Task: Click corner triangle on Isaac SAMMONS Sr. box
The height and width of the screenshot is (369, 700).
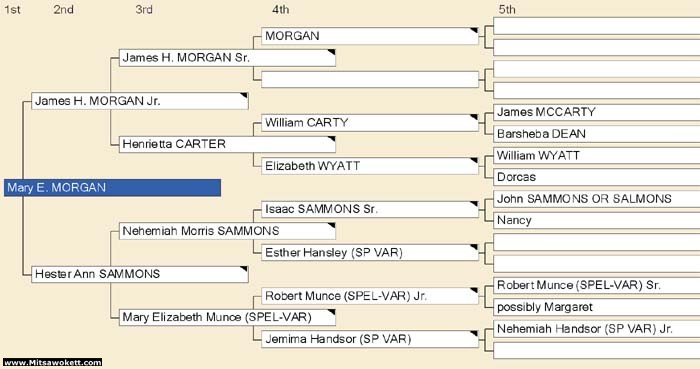Action: coord(474,204)
